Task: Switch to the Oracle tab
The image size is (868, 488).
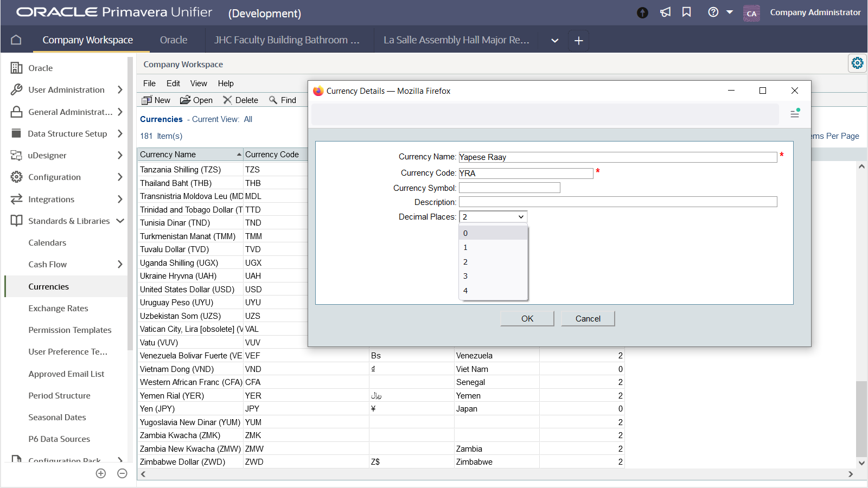Action: pos(174,40)
